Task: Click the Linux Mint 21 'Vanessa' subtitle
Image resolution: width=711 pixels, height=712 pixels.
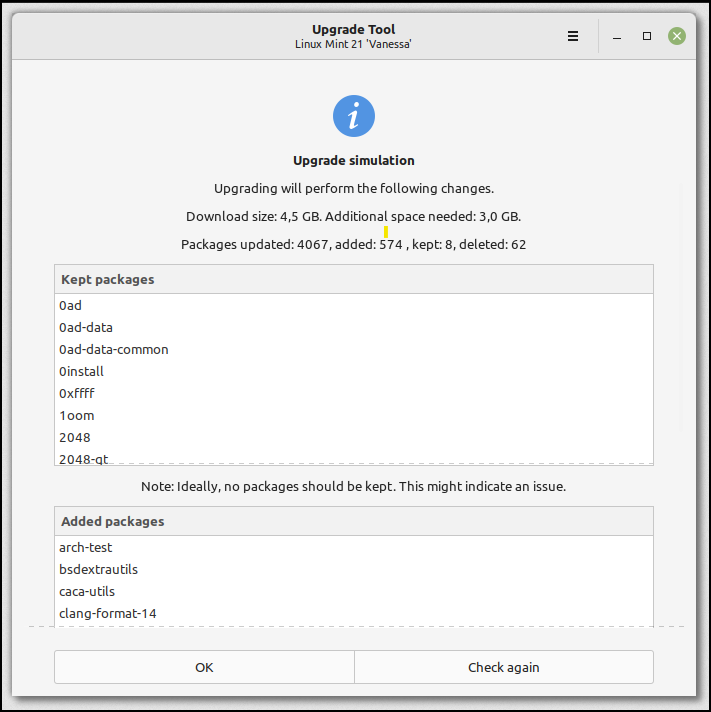Action: click(354, 44)
